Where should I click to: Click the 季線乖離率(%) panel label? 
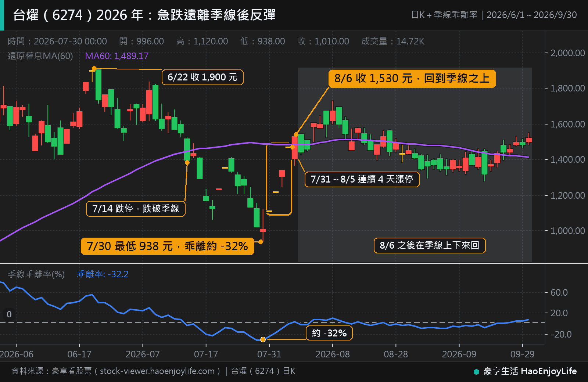[36, 274]
